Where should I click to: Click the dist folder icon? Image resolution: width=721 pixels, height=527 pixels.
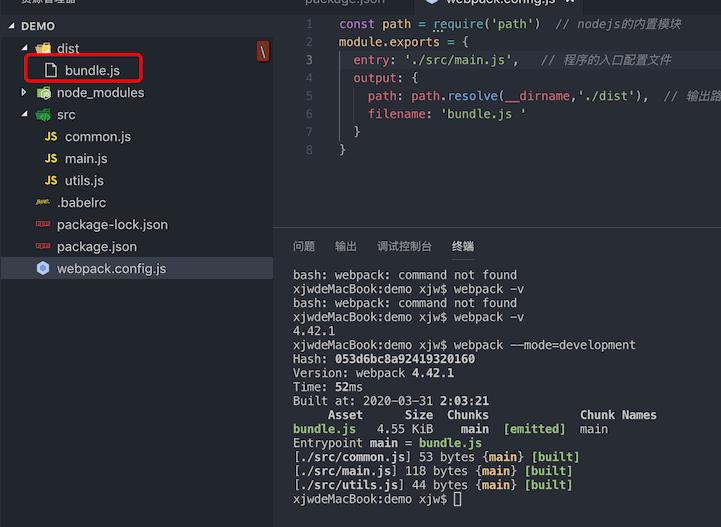pyautogui.click(x=43, y=48)
